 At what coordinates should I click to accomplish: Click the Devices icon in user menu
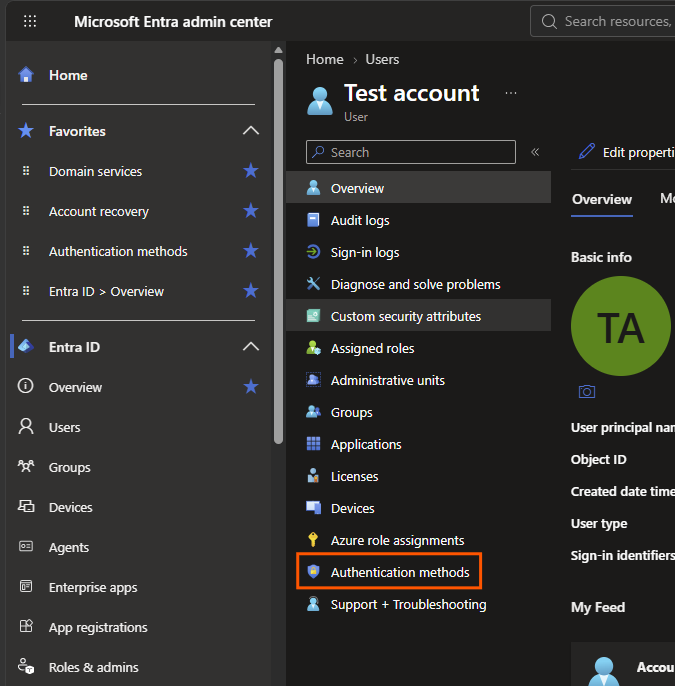pyautogui.click(x=313, y=507)
